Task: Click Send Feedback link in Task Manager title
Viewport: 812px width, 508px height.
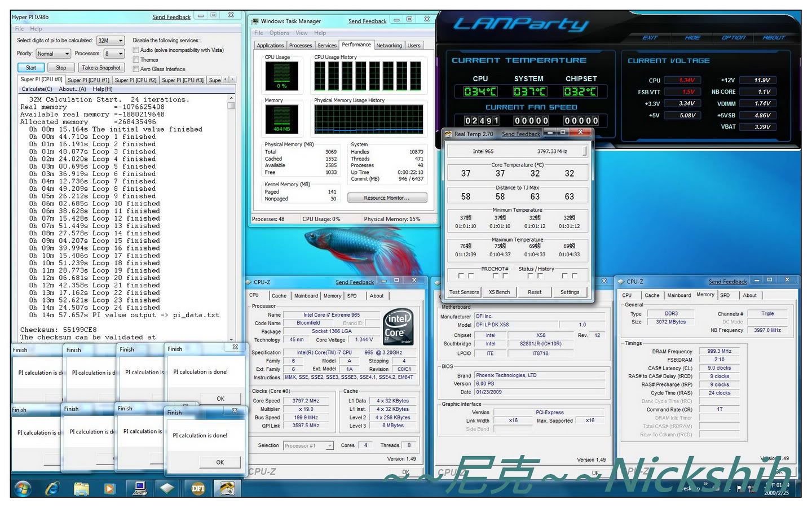Action: [367, 21]
